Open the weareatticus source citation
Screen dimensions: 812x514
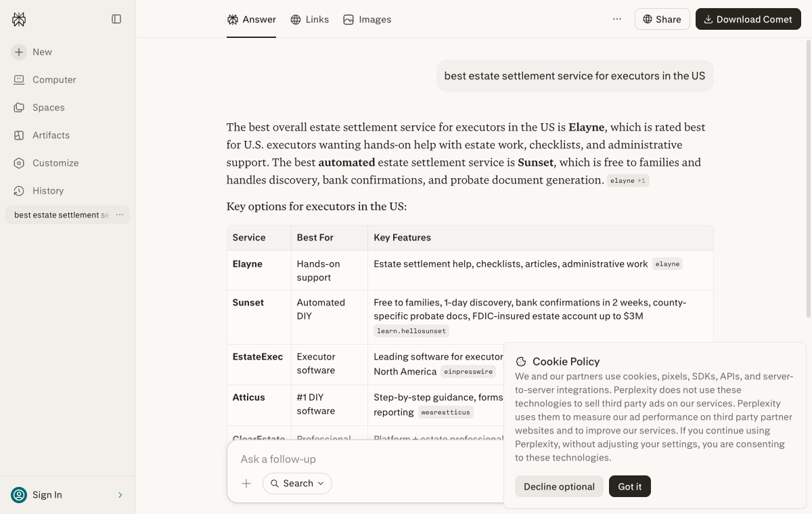pyautogui.click(x=445, y=412)
